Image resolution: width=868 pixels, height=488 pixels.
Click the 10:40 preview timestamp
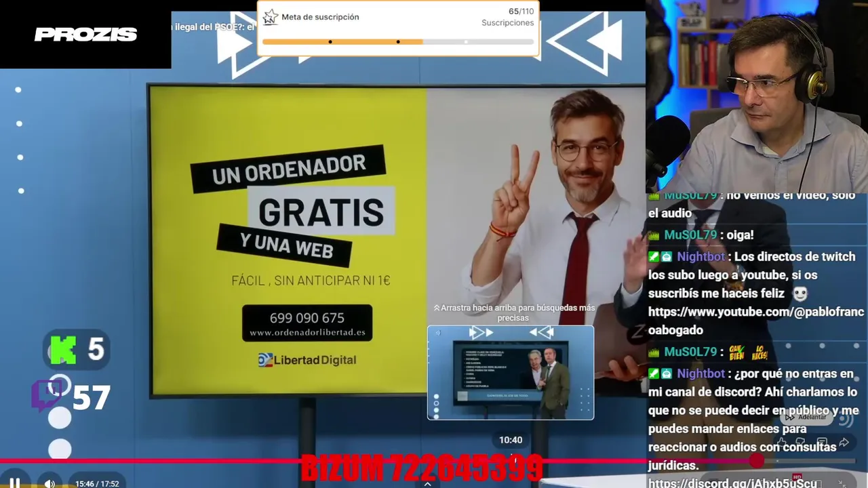[511, 440]
